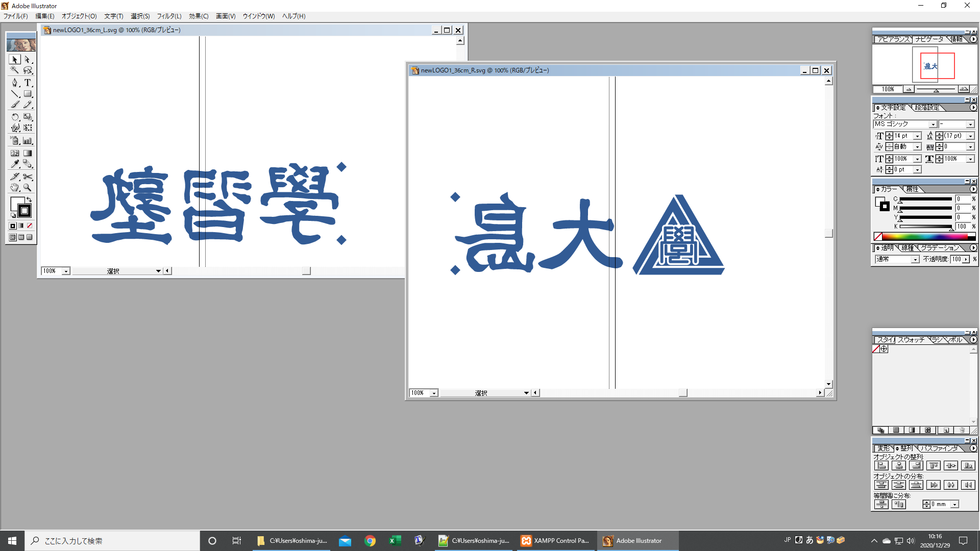Open the MS ゴシック font dropdown
The height and width of the screenshot is (551, 980).
pos(933,124)
